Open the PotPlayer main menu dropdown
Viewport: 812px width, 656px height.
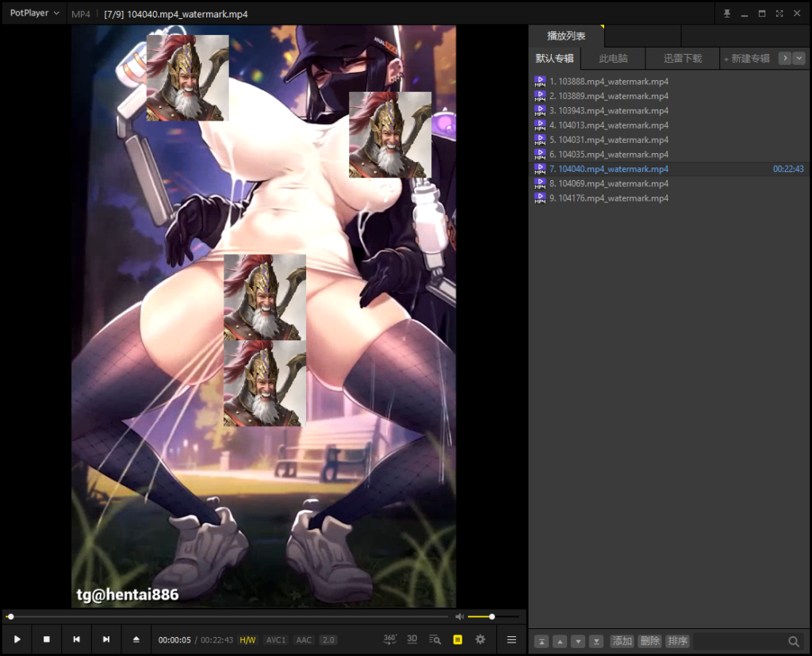34,13
